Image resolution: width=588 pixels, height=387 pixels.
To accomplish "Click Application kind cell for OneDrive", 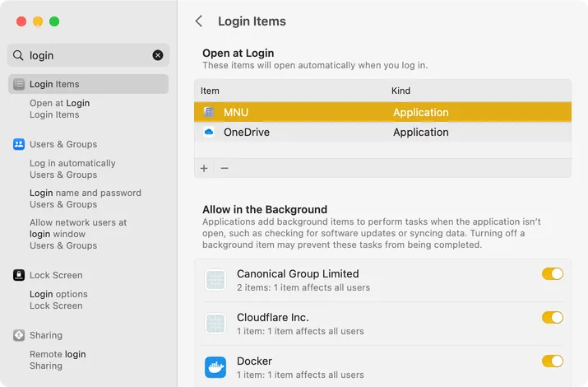I will (x=420, y=132).
